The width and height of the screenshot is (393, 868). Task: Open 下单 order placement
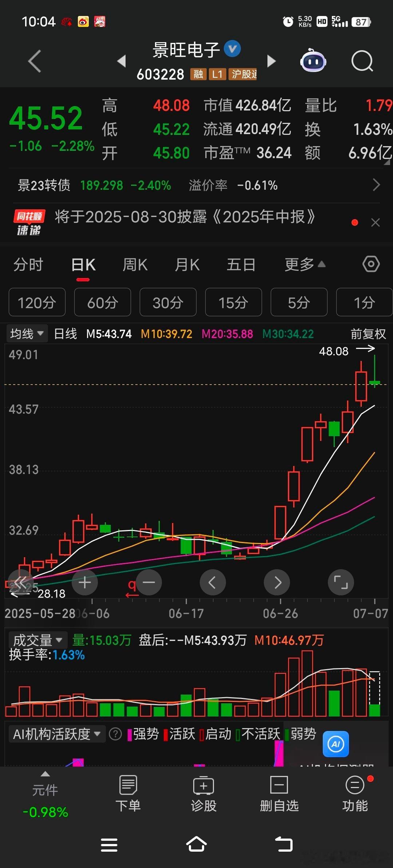128,793
